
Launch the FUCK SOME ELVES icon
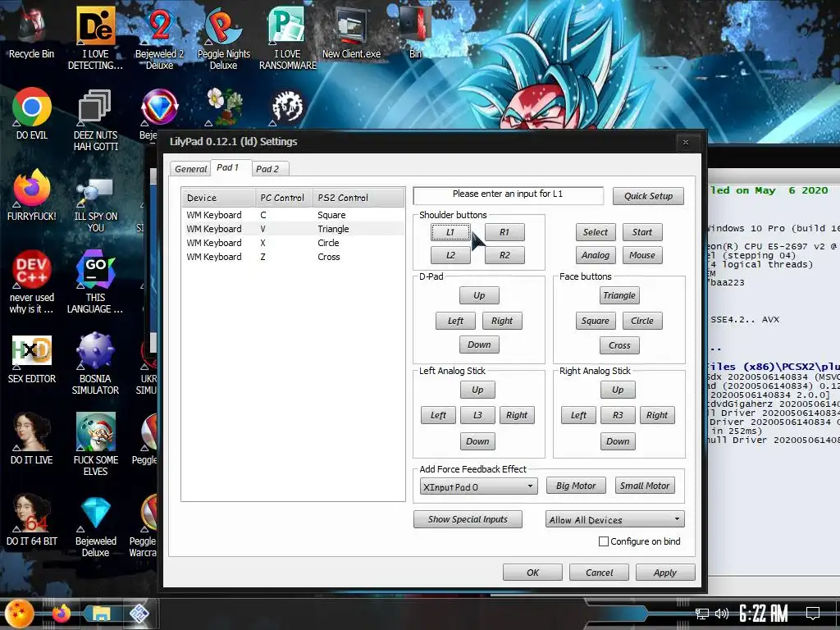95,444
